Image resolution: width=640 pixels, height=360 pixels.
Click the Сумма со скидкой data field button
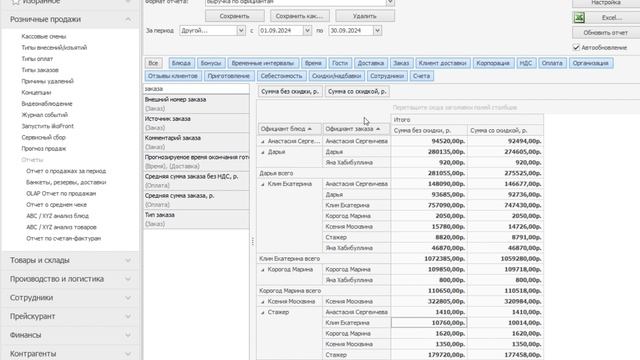click(357, 91)
